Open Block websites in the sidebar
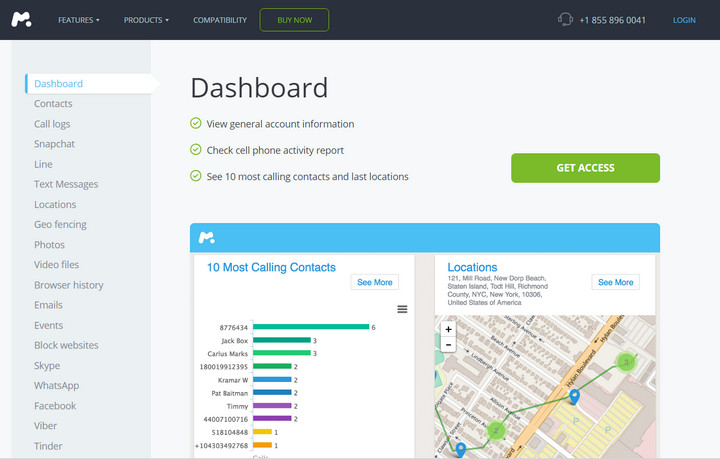 point(66,345)
